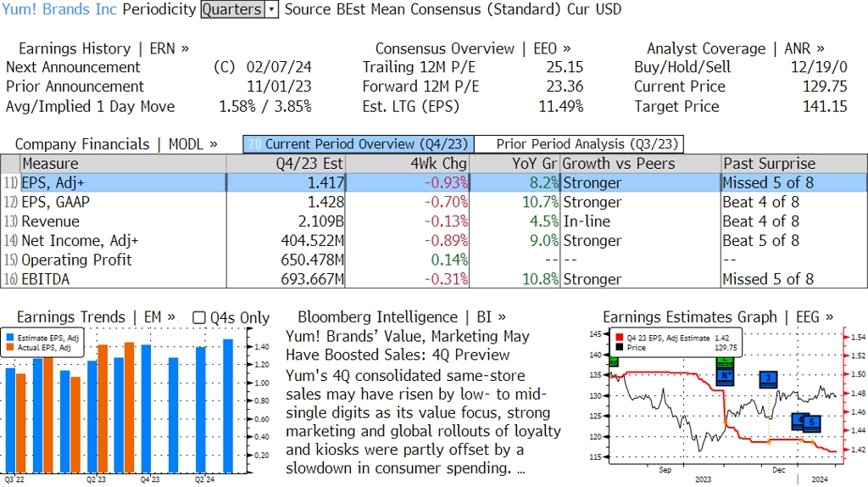868x487 pixels.
Task: Click the 1.417 EPS Adj estimate value
Action: point(326,182)
